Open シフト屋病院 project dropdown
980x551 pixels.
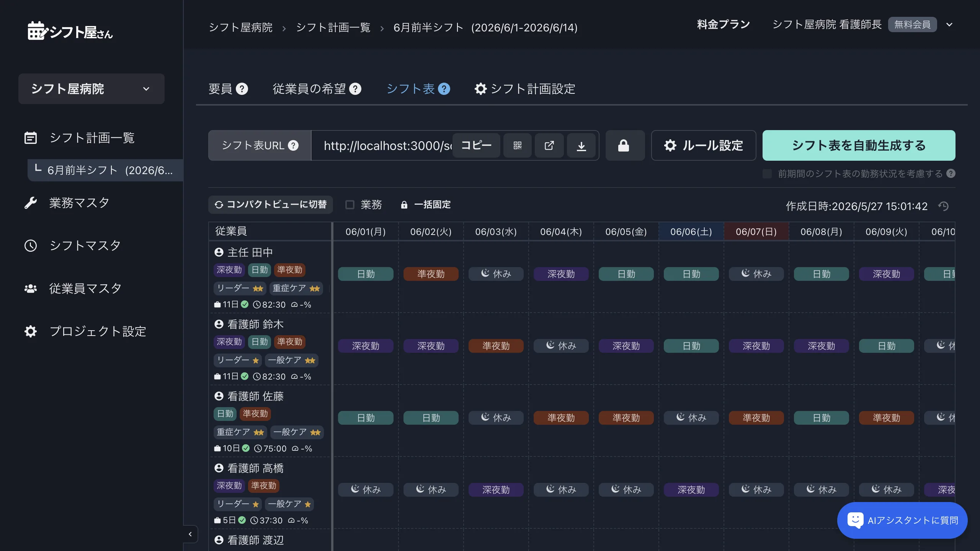91,89
